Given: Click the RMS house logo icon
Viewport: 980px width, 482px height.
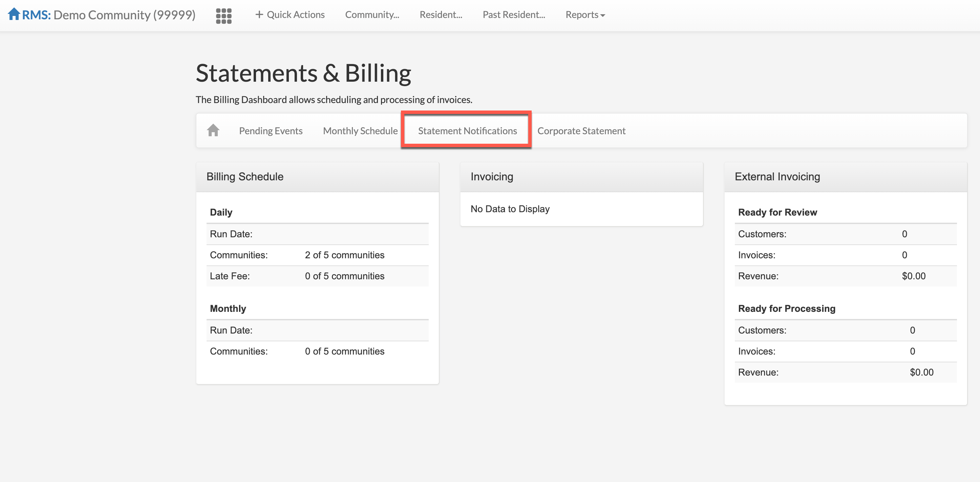Looking at the screenshot, I should 14,14.
